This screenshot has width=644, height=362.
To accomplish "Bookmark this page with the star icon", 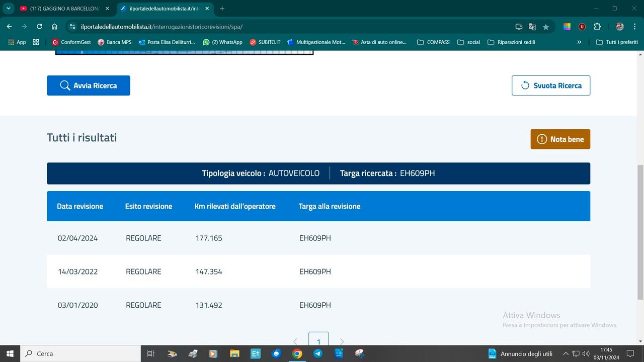I will (546, 27).
